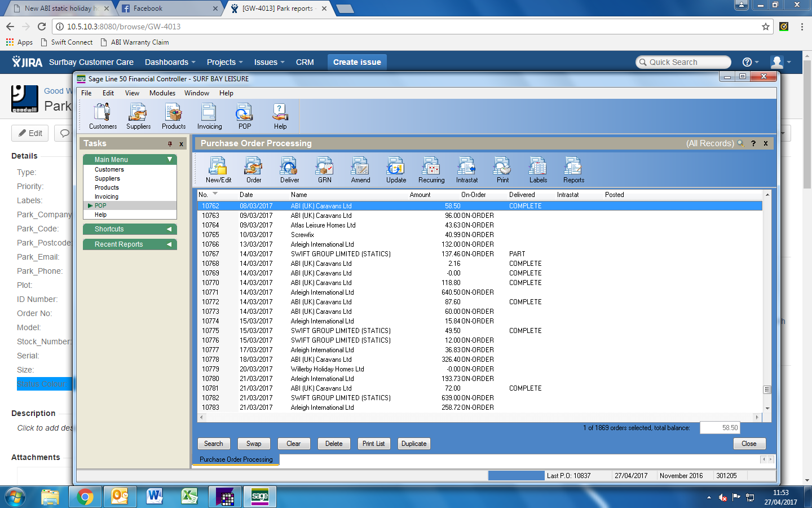Viewport: 812px width, 508px height.
Task: Collapse the Main Menu section
Action: (x=170, y=160)
